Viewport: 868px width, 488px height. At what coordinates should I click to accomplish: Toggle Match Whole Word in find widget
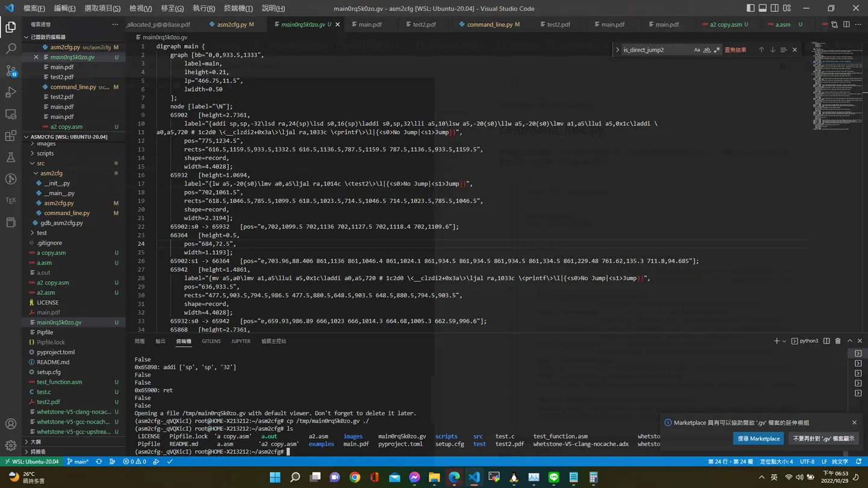coord(707,50)
